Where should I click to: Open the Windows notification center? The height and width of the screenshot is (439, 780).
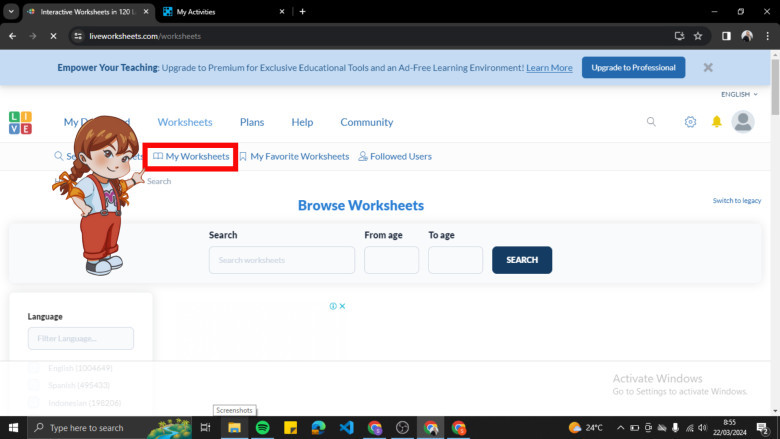(763, 428)
